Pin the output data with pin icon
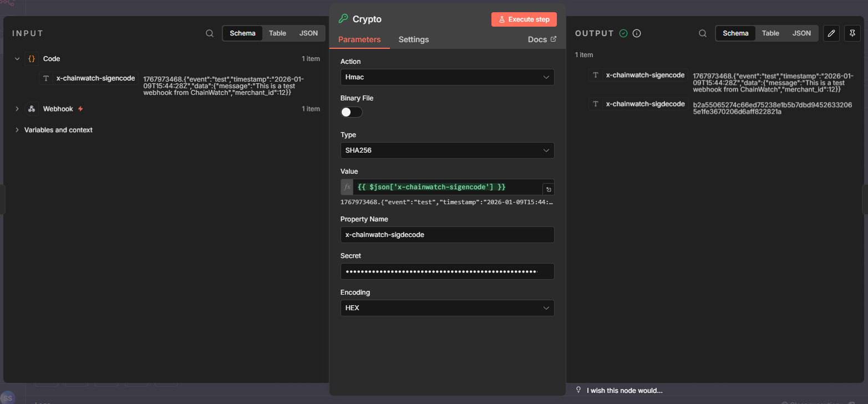 click(x=852, y=33)
